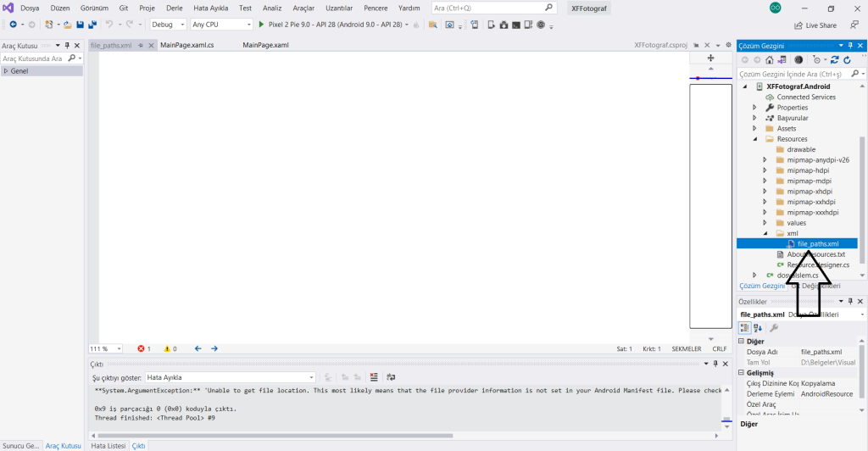The width and height of the screenshot is (868, 451).
Task: Click the Live Share button
Action: 815,25
